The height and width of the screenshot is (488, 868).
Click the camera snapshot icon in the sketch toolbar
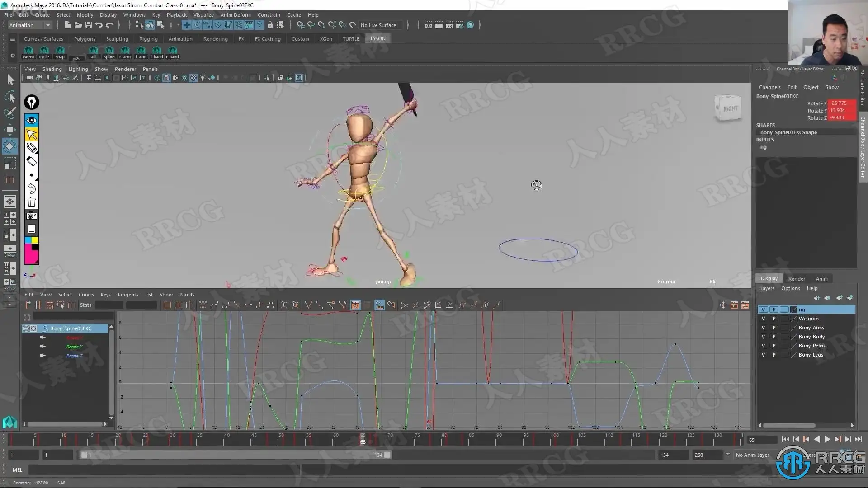tap(32, 216)
